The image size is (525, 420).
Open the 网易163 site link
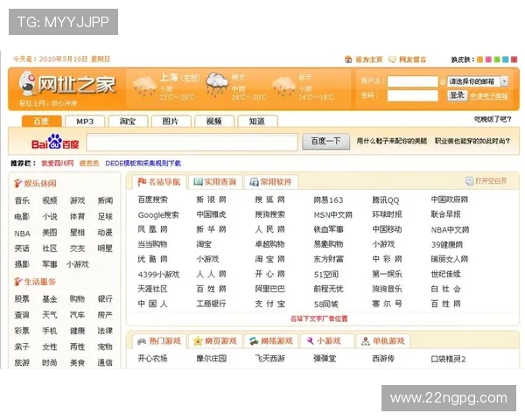328,200
